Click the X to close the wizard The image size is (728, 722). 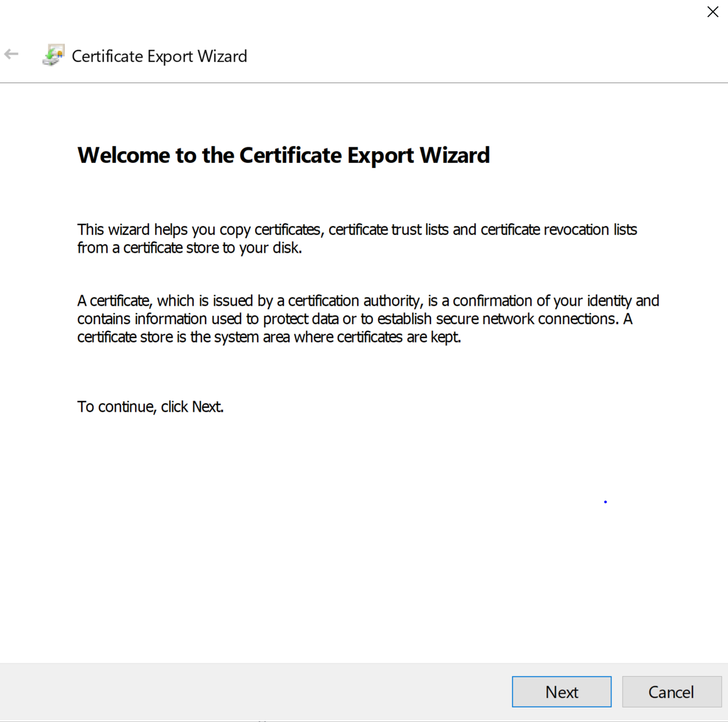click(x=712, y=12)
